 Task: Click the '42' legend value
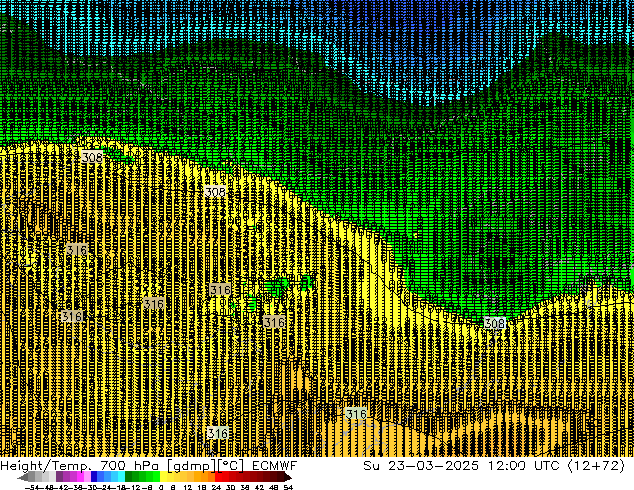(260, 487)
